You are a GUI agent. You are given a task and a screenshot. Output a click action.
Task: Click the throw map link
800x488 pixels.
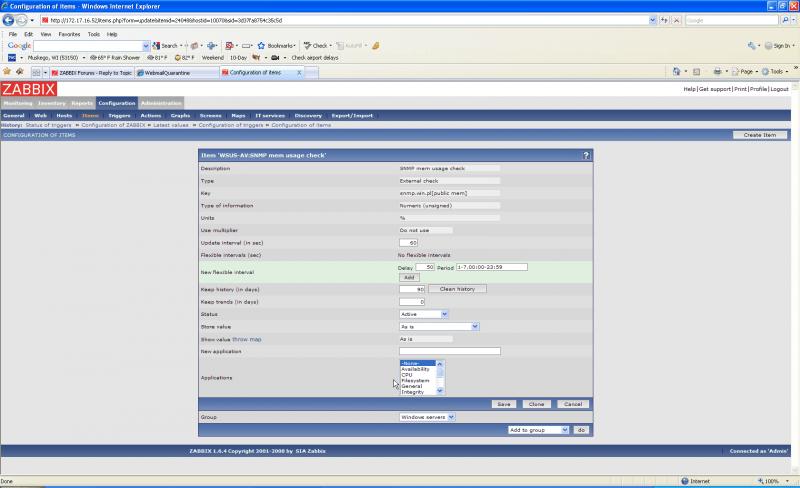(247, 339)
